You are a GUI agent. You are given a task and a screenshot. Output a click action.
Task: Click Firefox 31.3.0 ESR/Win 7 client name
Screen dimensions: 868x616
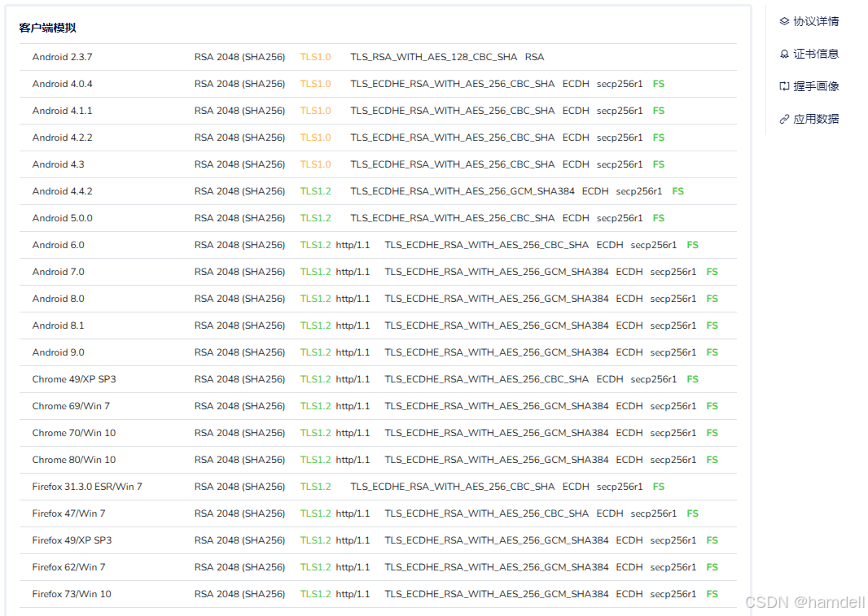pos(87,487)
